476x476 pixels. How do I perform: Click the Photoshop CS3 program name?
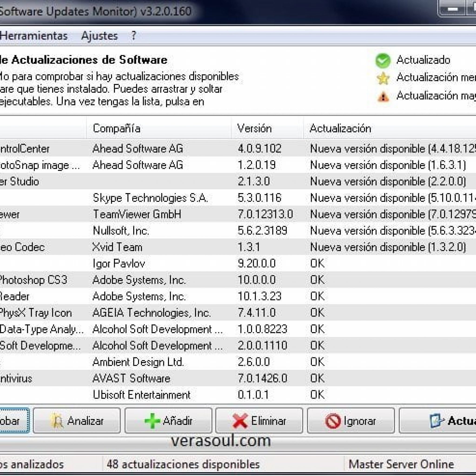pyautogui.click(x=33, y=280)
